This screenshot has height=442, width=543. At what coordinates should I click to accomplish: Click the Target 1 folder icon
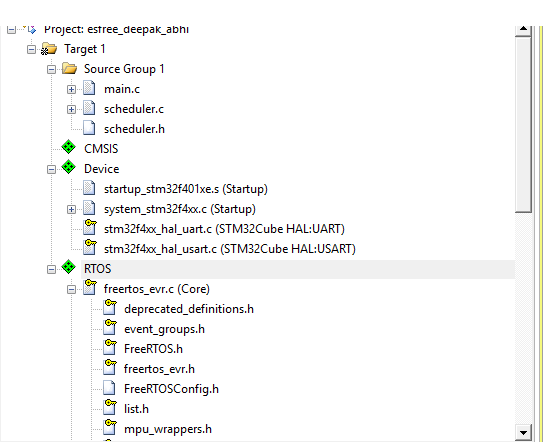pyautogui.click(x=49, y=49)
